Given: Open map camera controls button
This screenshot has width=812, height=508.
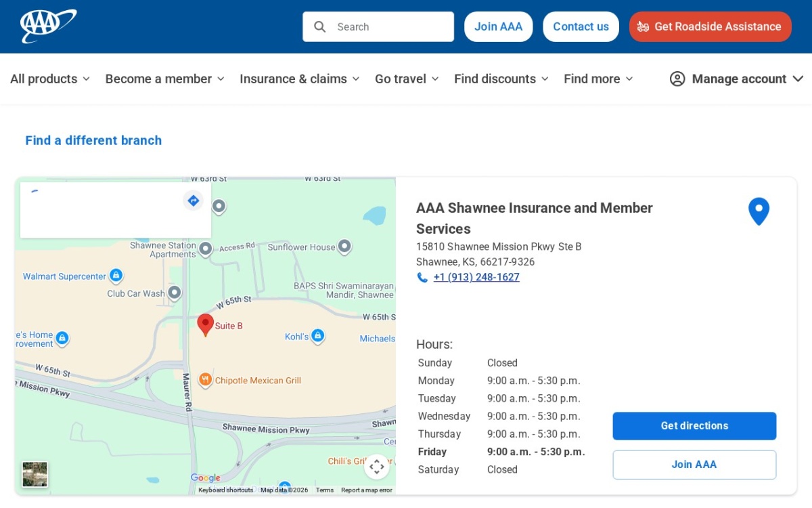Looking at the screenshot, I should click(377, 467).
